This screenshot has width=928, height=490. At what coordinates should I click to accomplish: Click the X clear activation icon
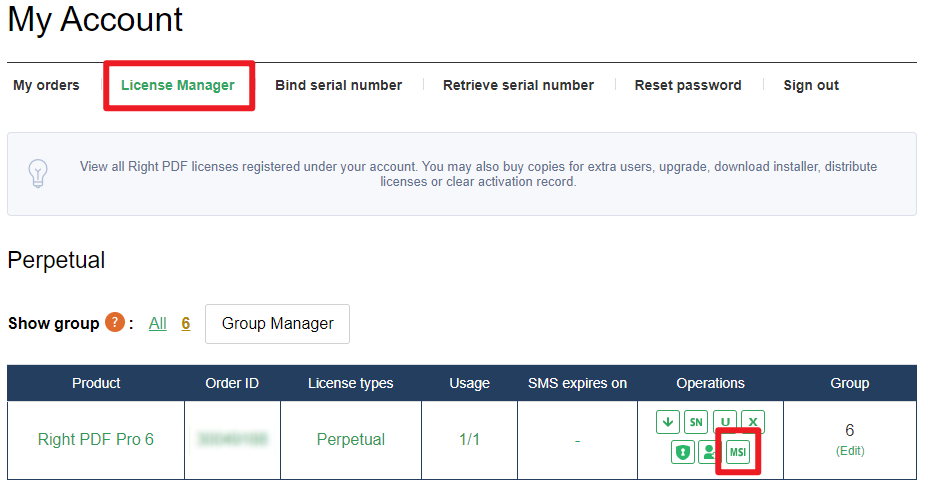[x=753, y=422]
